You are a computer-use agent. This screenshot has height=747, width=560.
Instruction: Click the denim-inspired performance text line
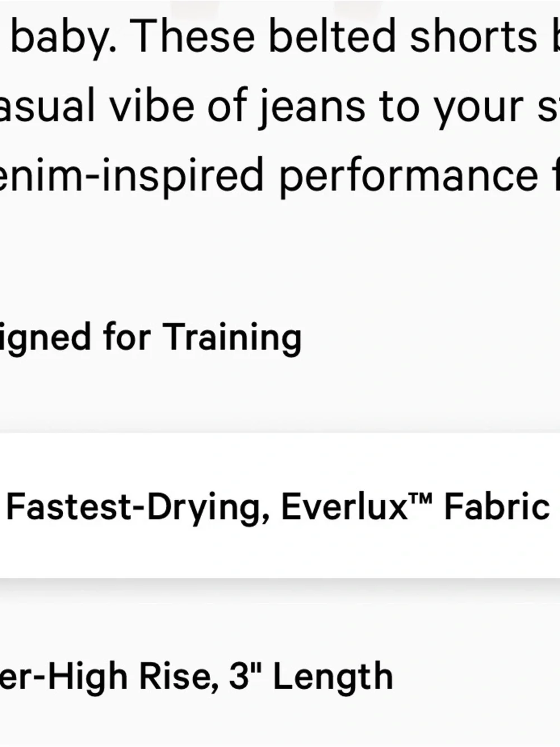tap(280, 175)
